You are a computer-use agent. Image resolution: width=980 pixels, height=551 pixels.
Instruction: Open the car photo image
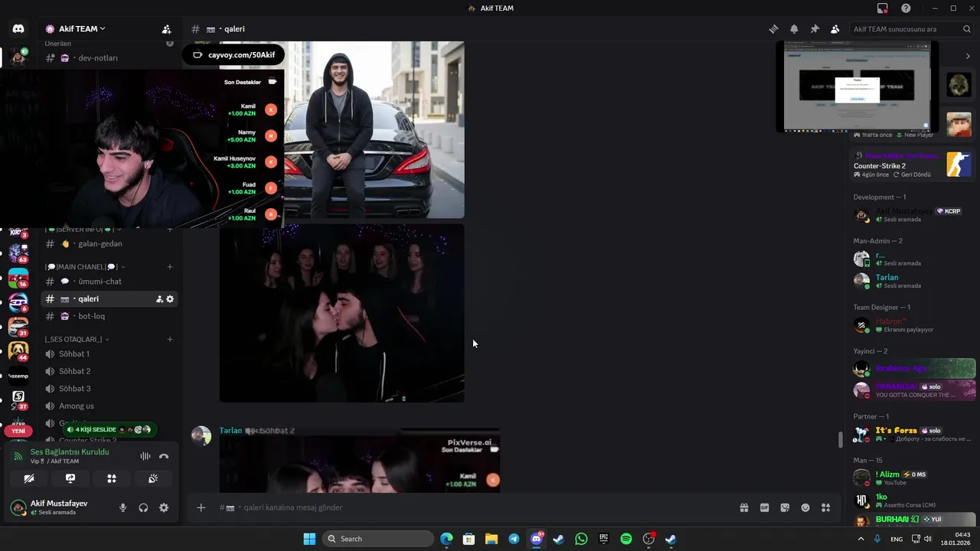[374, 130]
